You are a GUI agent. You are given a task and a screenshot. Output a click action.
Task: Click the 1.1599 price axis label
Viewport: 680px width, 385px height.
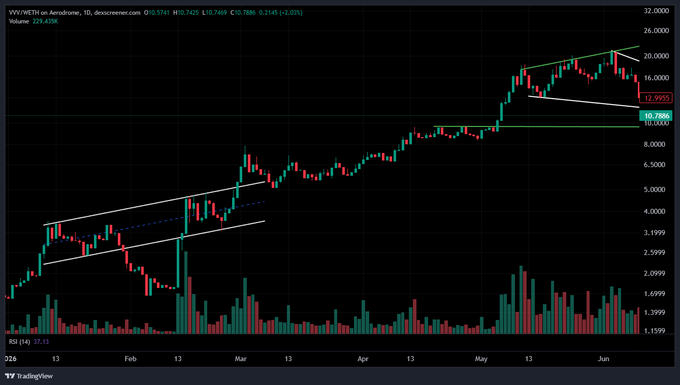tap(654, 331)
